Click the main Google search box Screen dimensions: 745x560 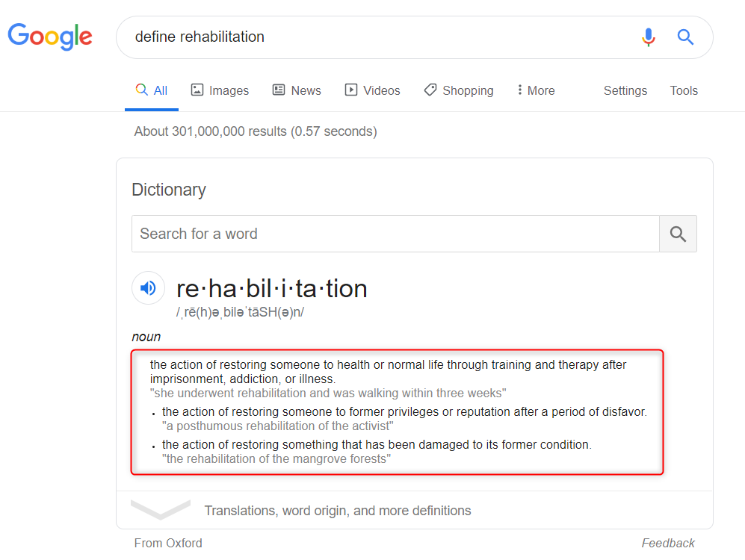(x=380, y=37)
